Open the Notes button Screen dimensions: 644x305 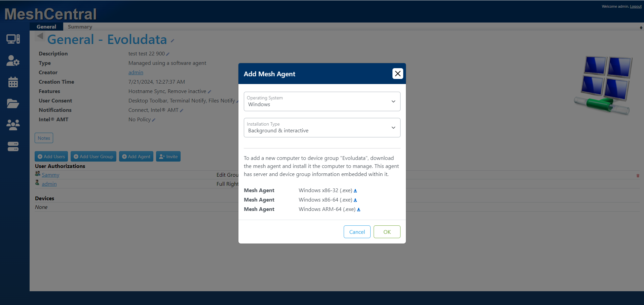(x=44, y=138)
